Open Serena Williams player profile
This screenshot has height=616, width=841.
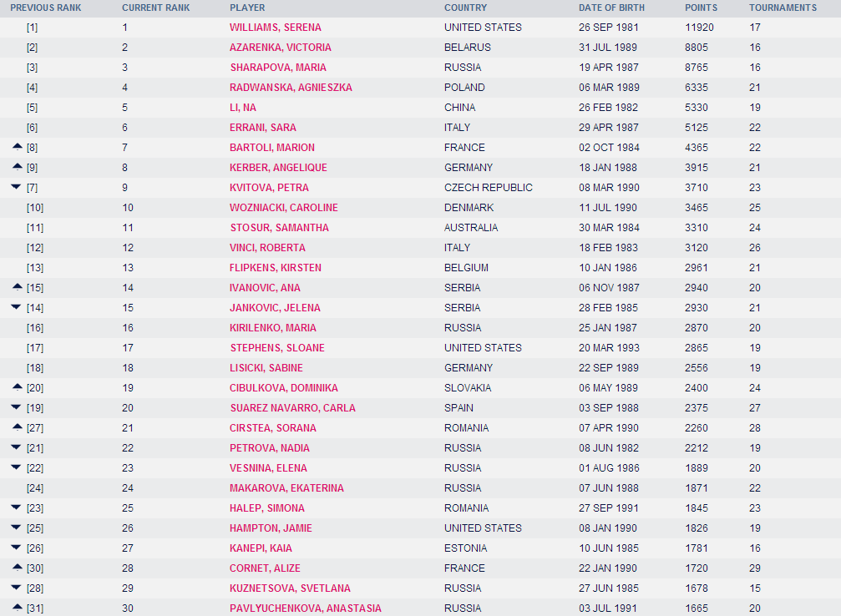[275, 28]
